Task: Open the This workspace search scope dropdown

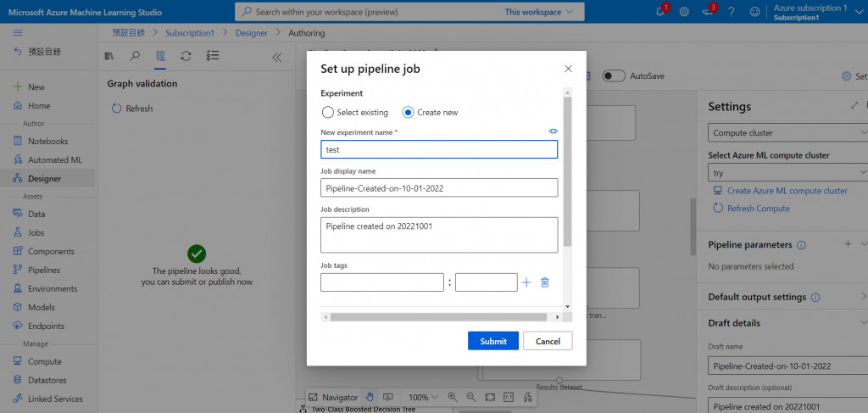Action: 540,12
